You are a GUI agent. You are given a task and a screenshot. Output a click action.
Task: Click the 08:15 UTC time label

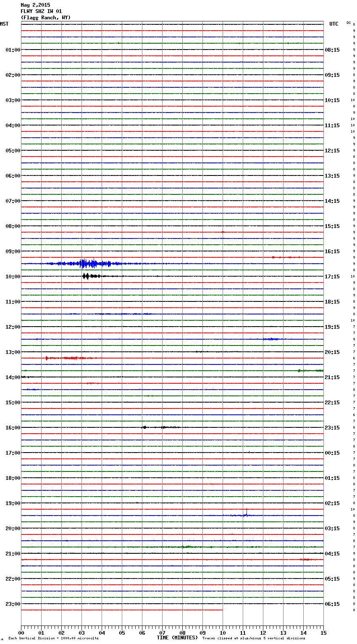click(x=332, y=50)
